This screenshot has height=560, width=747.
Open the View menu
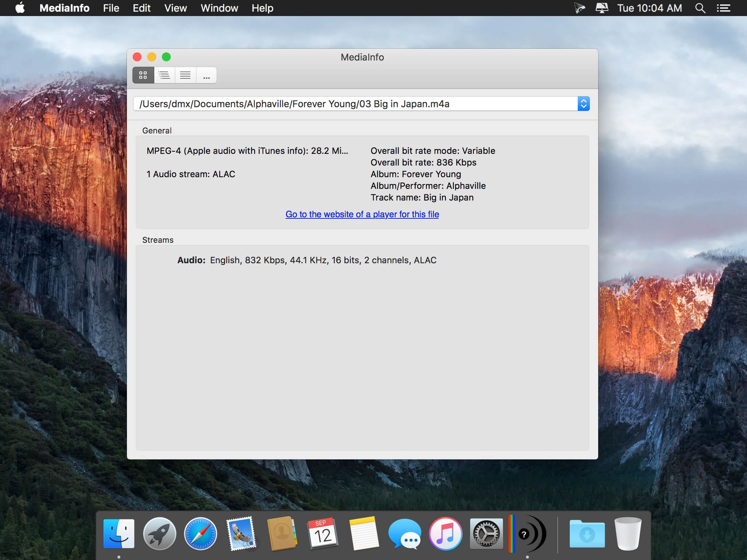point(175,8)
